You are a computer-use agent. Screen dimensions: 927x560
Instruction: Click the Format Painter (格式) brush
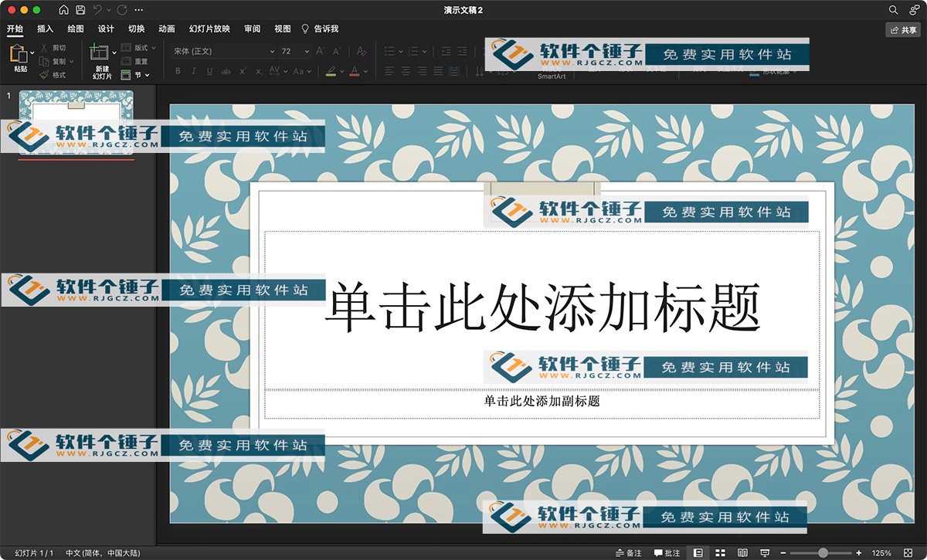pyautogui.click(x=54, y=75)
